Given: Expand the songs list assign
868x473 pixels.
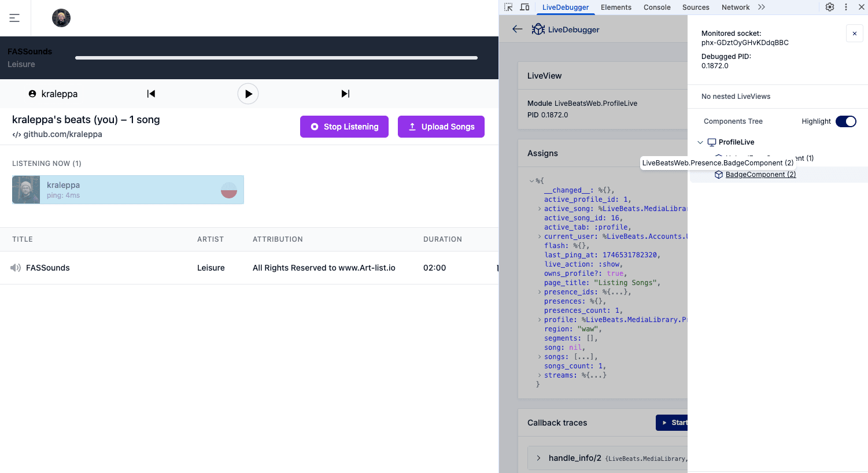Looking at the screenshot, I should [540, 357].
